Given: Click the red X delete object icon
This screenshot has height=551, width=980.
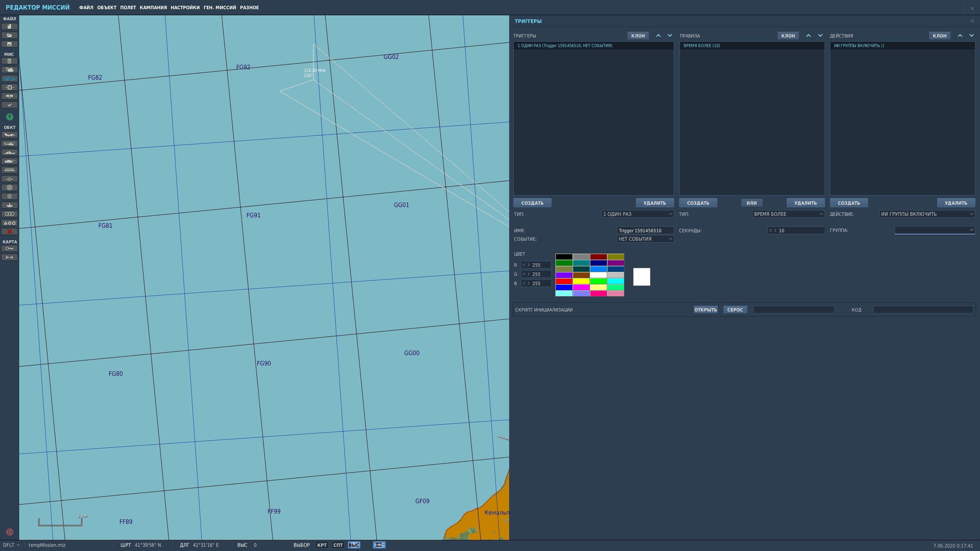Looking at the screenshot, I should point(10,231).
